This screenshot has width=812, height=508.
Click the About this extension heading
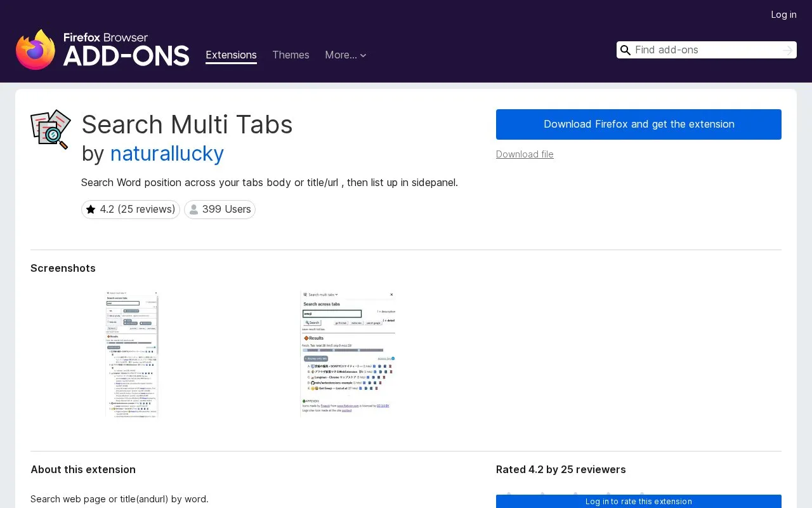click(83, 469)
